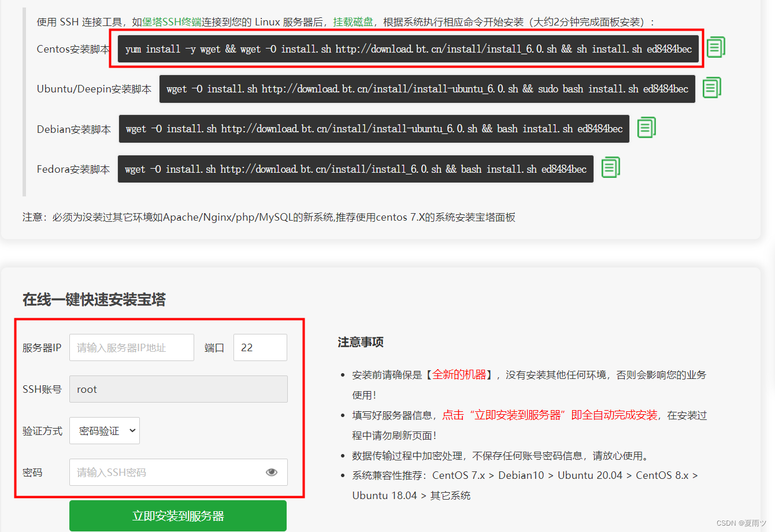Open the 挂载磁盘 link
Viewport: 775px width, 532px height.
tap(353, 22)
